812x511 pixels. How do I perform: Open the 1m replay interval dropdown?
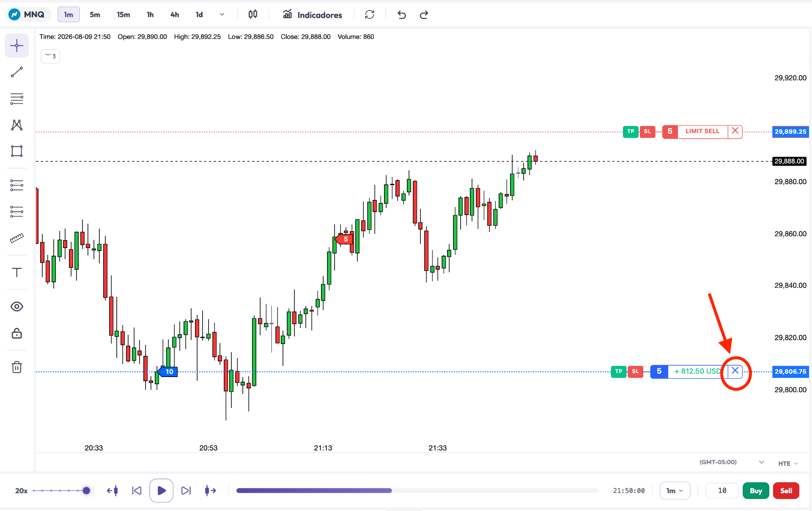tap(675, 491)
